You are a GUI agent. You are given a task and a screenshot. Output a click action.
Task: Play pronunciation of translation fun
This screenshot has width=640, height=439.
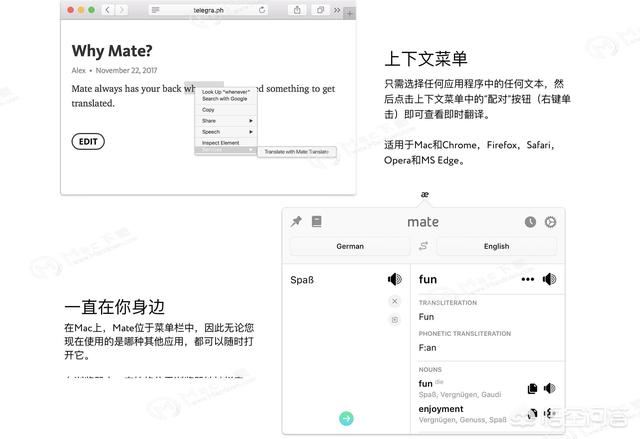[549, 279]
